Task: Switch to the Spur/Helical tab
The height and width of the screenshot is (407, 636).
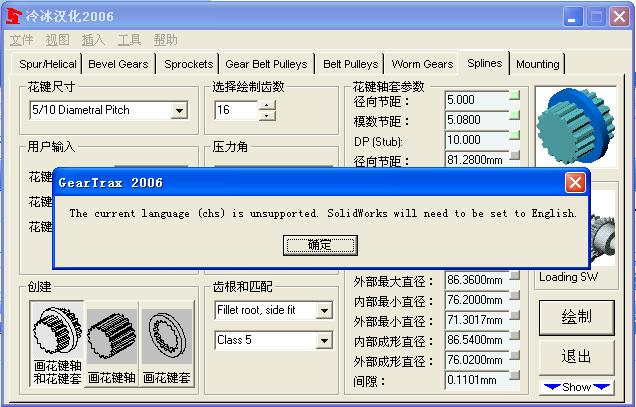Action: (x=47, y=64)
